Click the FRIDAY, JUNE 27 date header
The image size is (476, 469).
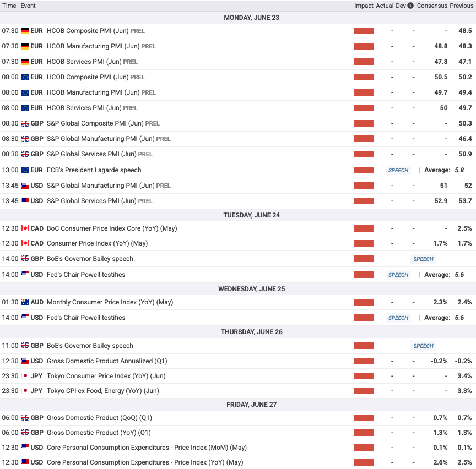251,405
